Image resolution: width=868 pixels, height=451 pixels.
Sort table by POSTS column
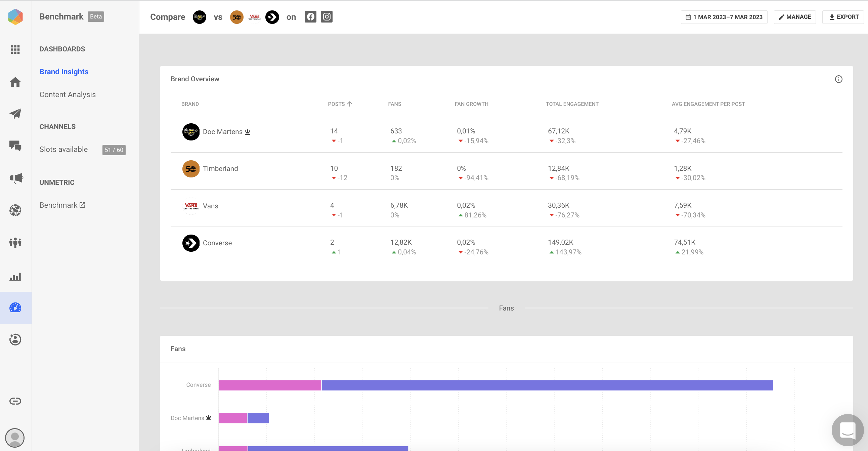click(340, 104)
